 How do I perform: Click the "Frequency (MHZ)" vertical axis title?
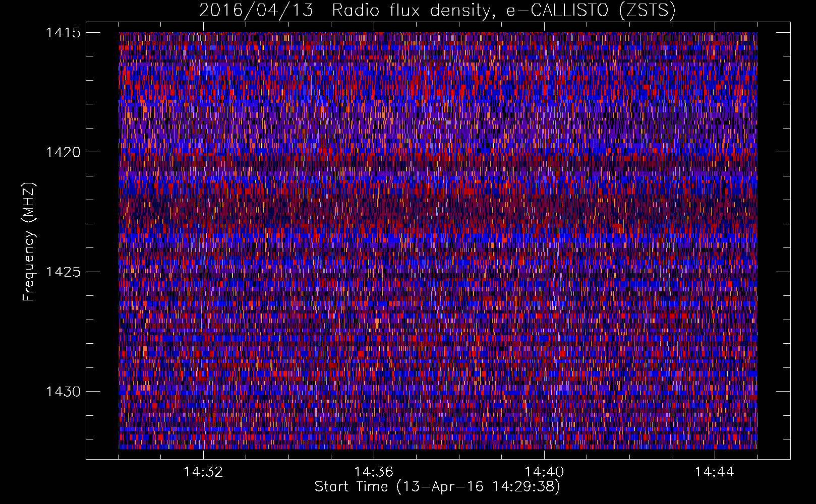point(29,242)
